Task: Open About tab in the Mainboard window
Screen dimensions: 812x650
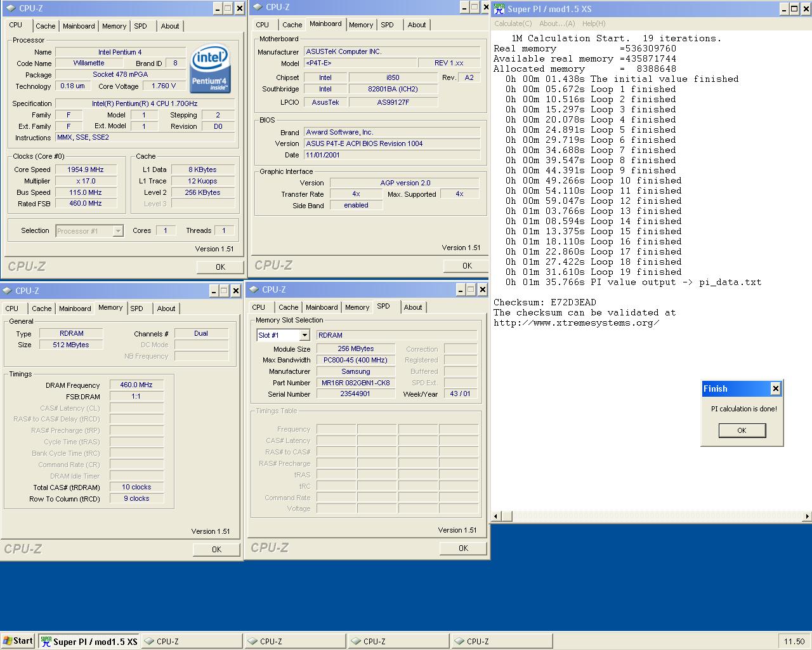Action: click(x=417, y=25)
